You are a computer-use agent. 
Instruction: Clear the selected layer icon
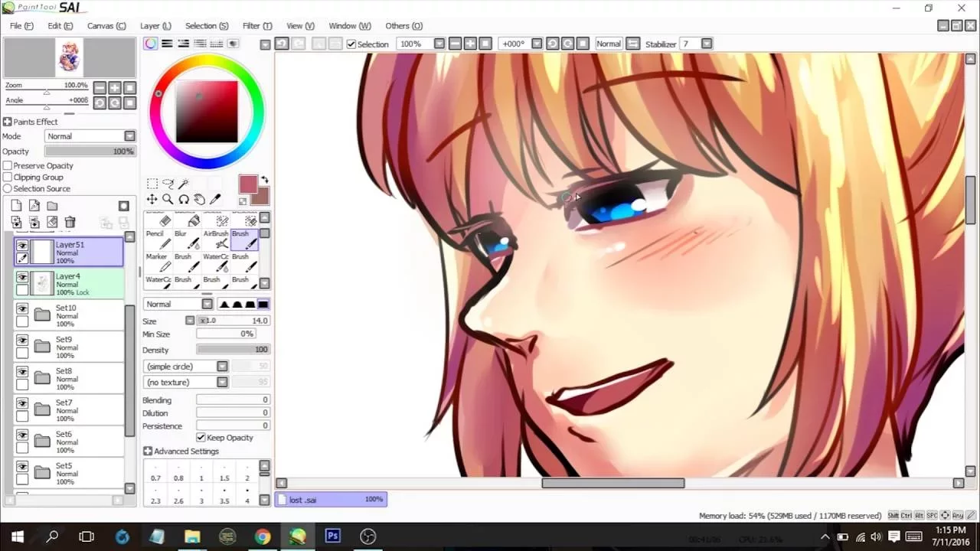[x=52, y=223]
